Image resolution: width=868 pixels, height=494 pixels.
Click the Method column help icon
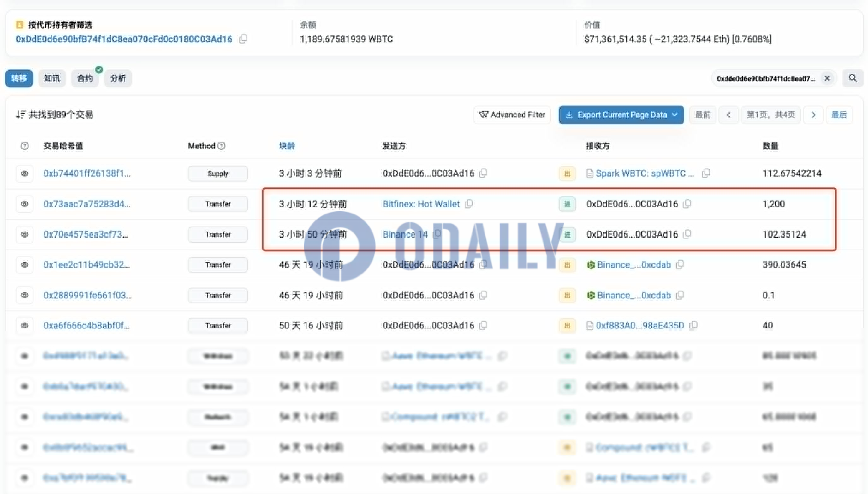[222, 146]
